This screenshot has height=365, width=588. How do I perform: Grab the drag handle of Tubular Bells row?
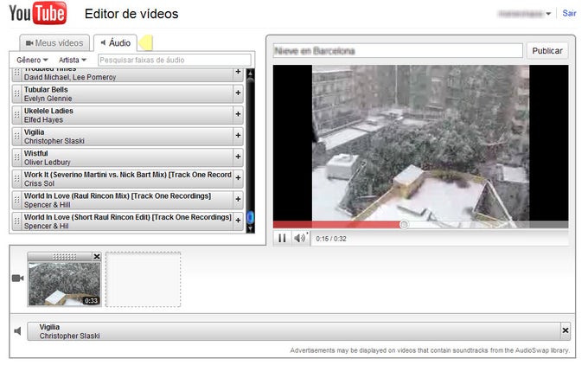16,93
